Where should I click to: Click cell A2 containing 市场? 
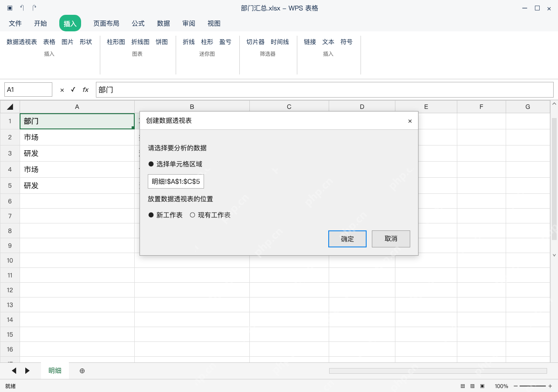tap(77, 137)
